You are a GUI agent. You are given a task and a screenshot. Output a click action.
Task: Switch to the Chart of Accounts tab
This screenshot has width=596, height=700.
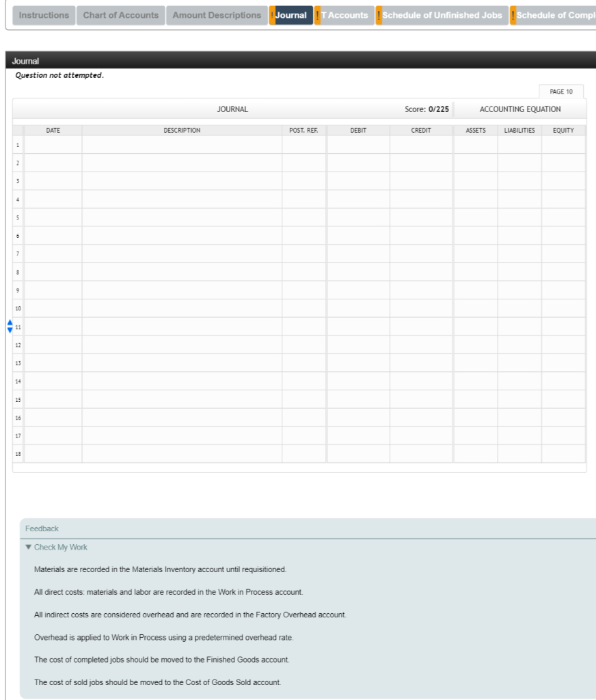120,15
